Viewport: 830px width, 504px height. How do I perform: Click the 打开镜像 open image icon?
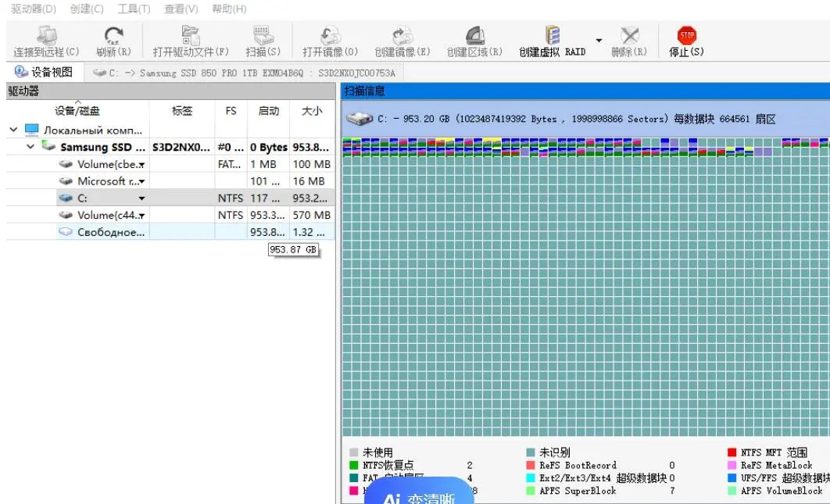click(x=331, y=35)
